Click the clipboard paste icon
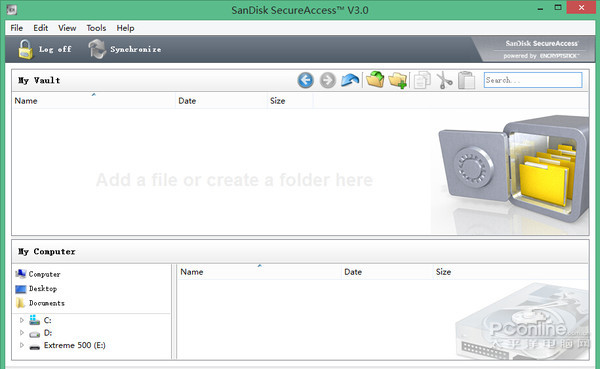This screenshot has height=369, width=600. coord(466,80)
